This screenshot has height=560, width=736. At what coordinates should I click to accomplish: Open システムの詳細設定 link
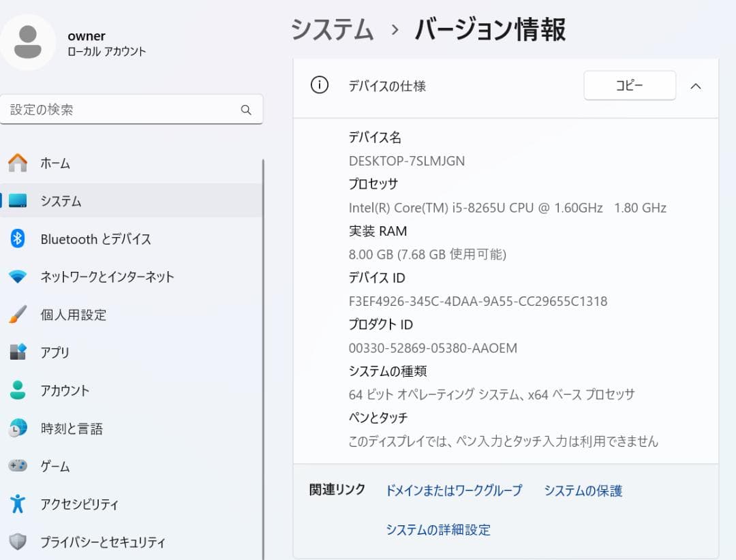click(438, 529)
